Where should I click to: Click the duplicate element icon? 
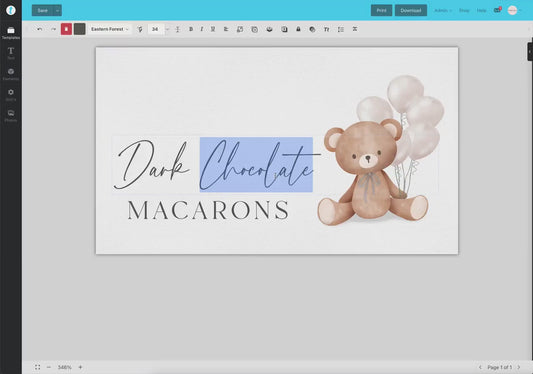coord(240,29)
